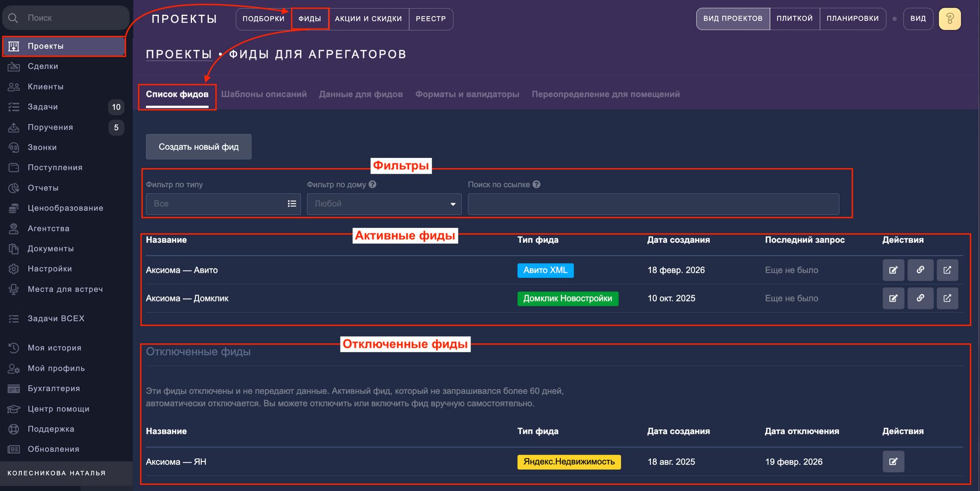The image size is (980, 491).
Task: Click the yellow help question mark button
Action: [x=949, y=19]
